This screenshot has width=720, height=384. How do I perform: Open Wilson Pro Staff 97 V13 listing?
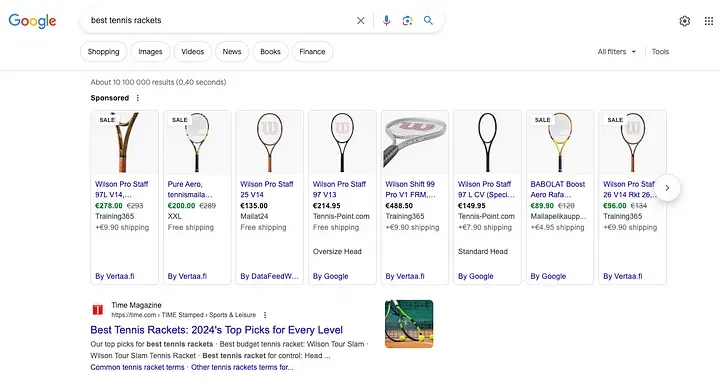click(x=339, y=189)
